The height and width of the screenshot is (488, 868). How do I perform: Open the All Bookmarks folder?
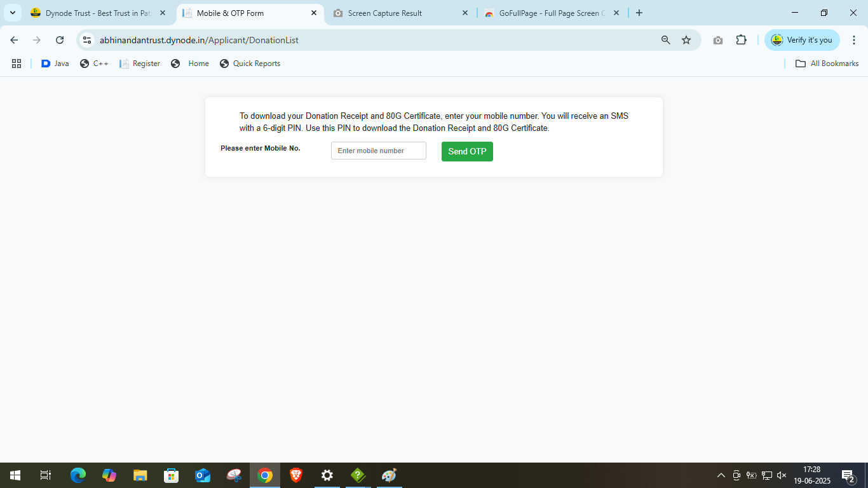pos(827,64)
